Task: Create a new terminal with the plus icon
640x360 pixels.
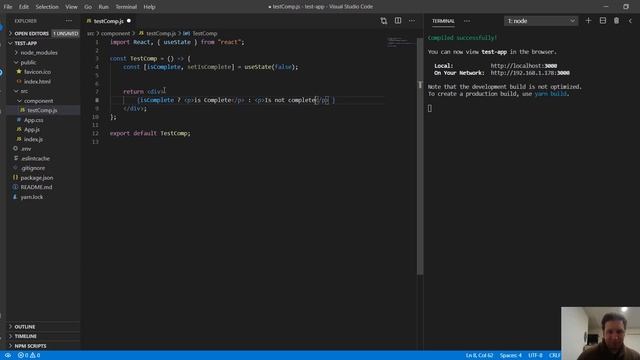Action: 588,21
